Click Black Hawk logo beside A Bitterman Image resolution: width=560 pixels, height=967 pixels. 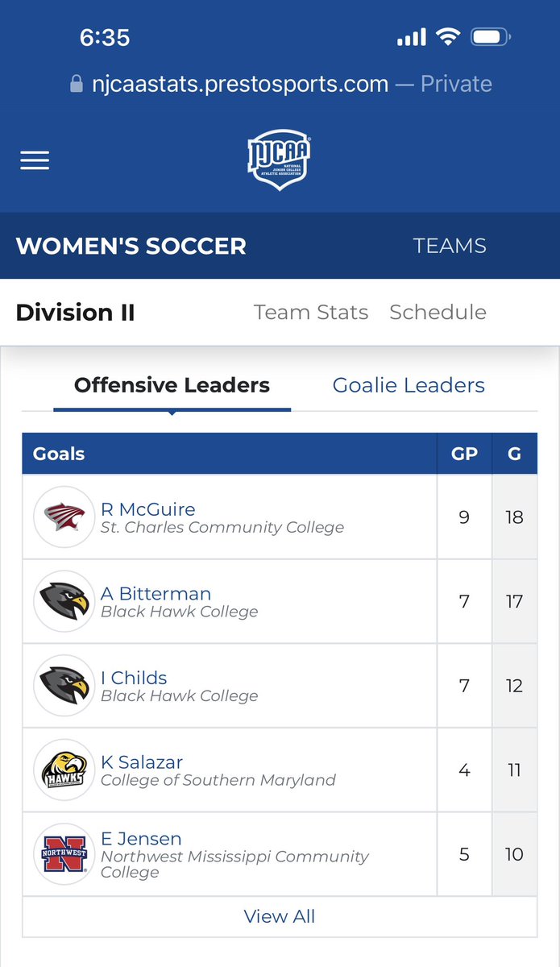(x=64, y=601)
